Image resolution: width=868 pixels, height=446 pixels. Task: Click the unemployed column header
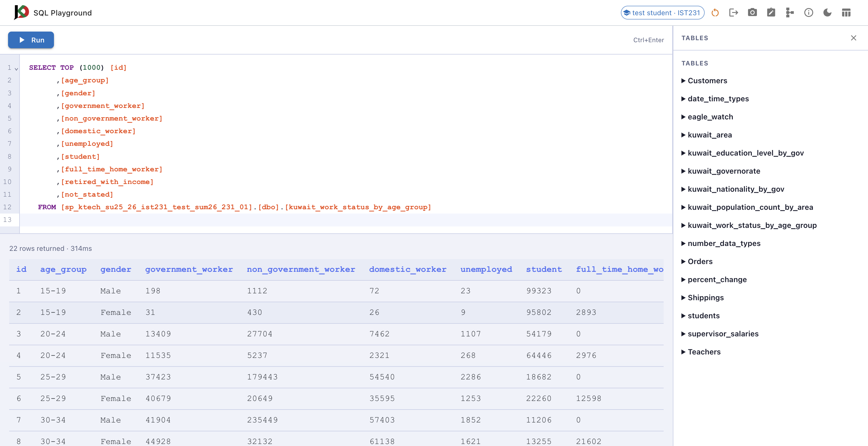(x=486, y=269)
